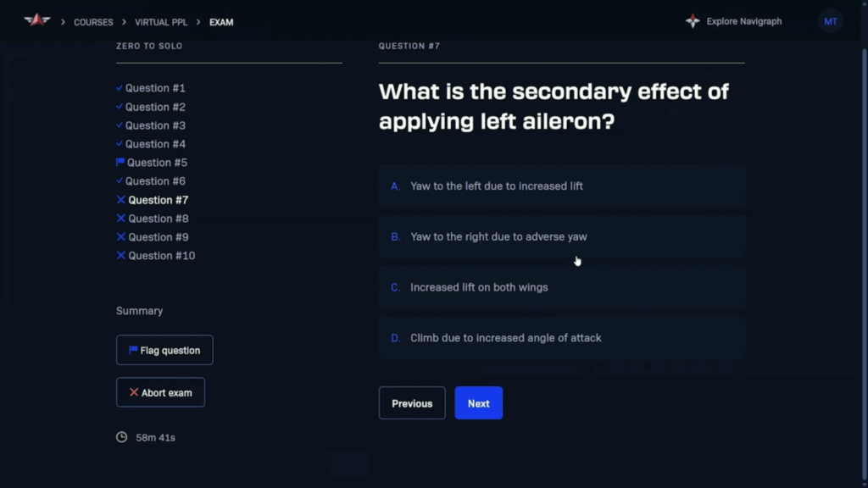The width and height of the screenshot is (868, 488).
Task: Flag the current question
Action: point(164,350)
